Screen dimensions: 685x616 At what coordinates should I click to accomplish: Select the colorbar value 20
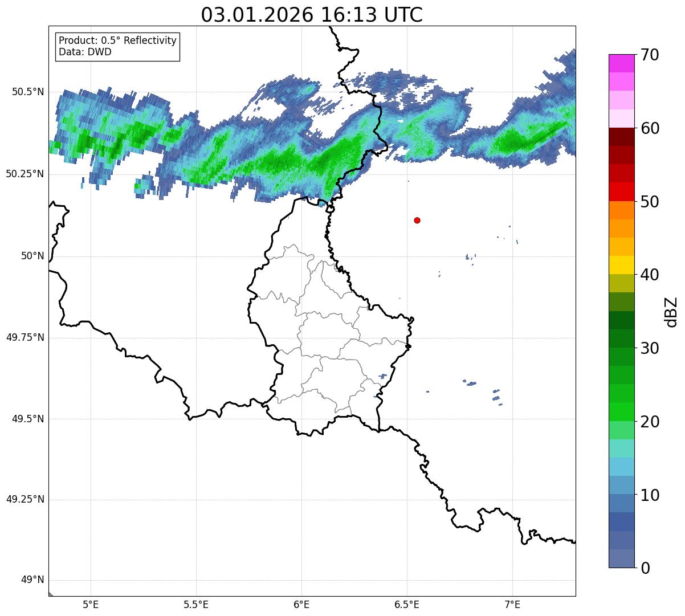(x=650, y=422)
